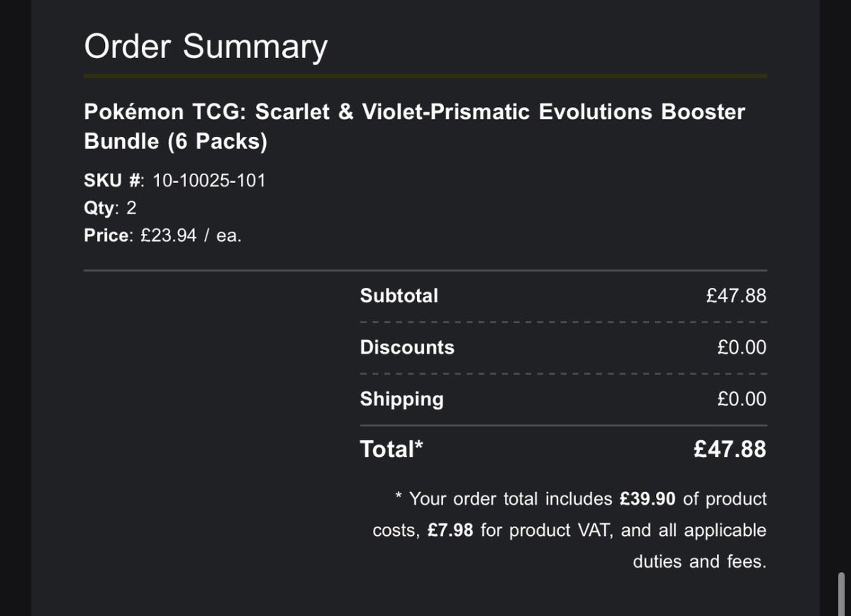Image resolution: width=851 pixels, height=616 pixels.
Task: Select the £23.94 / ea. unit price
Action: (x=191, y=235)
